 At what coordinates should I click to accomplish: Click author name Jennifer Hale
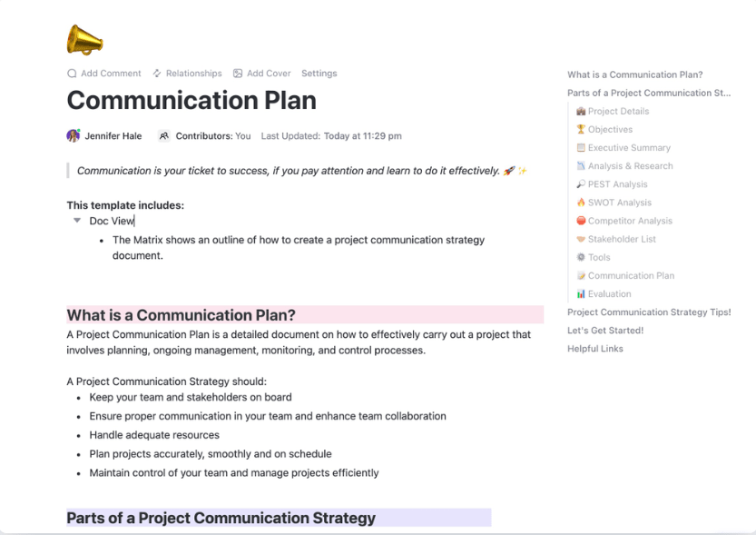tap(113, 136)
